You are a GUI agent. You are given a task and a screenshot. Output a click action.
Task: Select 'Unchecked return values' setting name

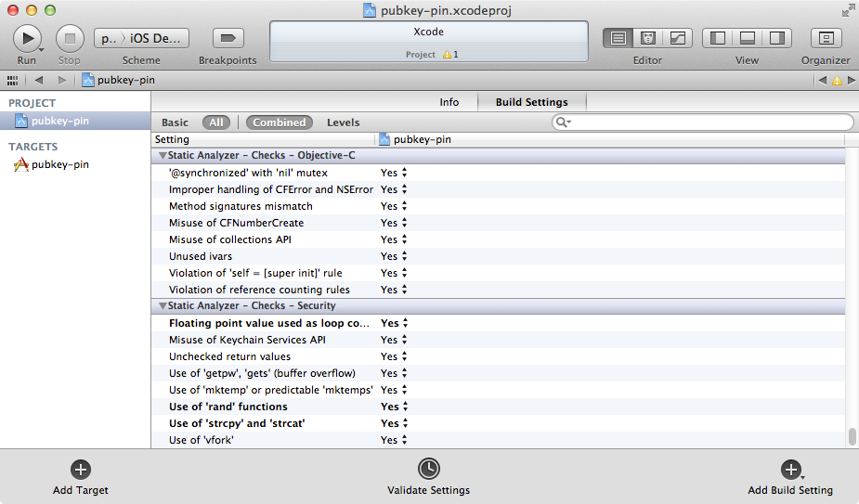pyautogui.click(x=229, y=356)
